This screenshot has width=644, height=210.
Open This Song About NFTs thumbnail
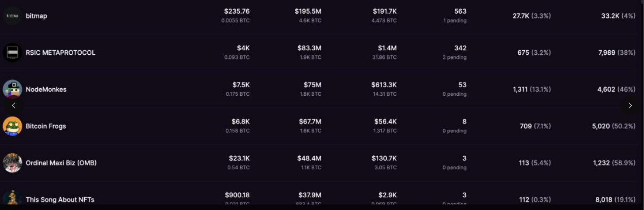(x=12, y=198)
